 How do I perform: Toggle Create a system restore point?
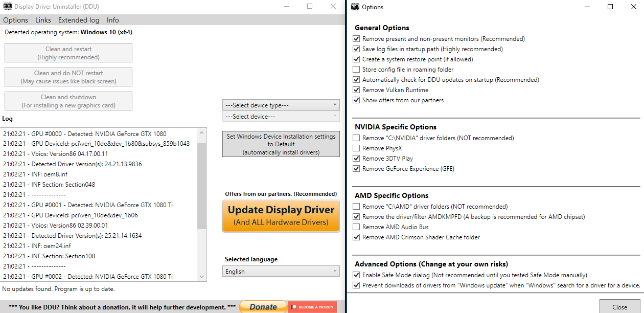[356, 59]
